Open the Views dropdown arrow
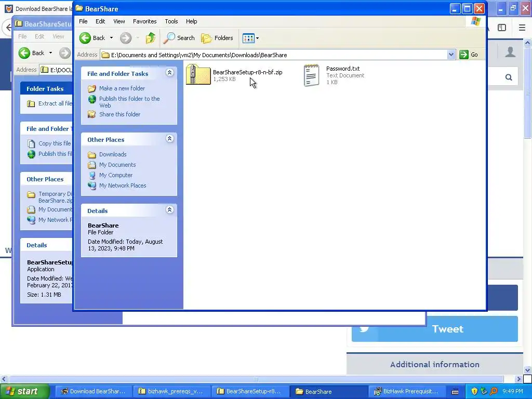Viewport: 532px width, 399px height. pos(258,38)
